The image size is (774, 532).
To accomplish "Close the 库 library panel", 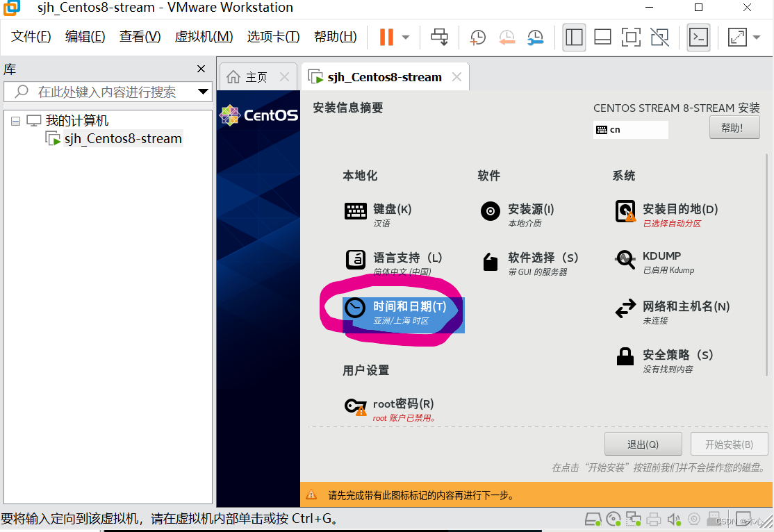I will pos(201,69).
